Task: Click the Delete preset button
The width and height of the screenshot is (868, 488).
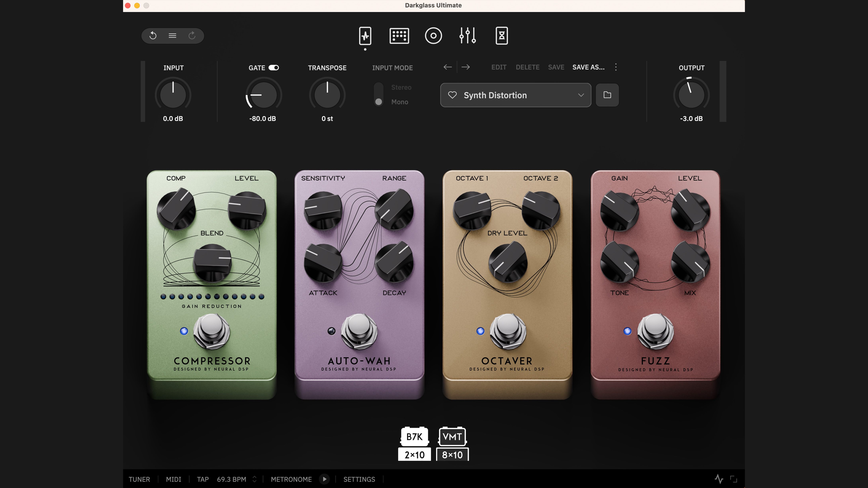Action: tap(527, 67)
